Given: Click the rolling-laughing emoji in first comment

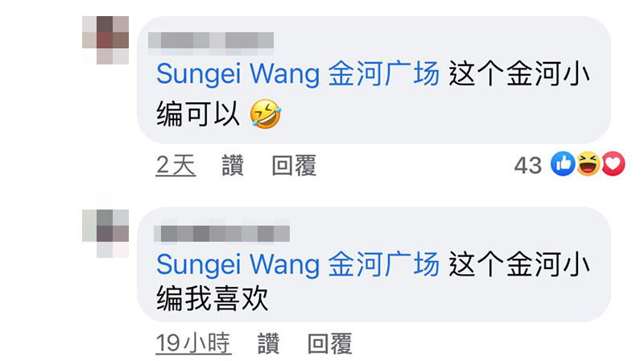Looking at the screenshot, I should pos(266,114).
